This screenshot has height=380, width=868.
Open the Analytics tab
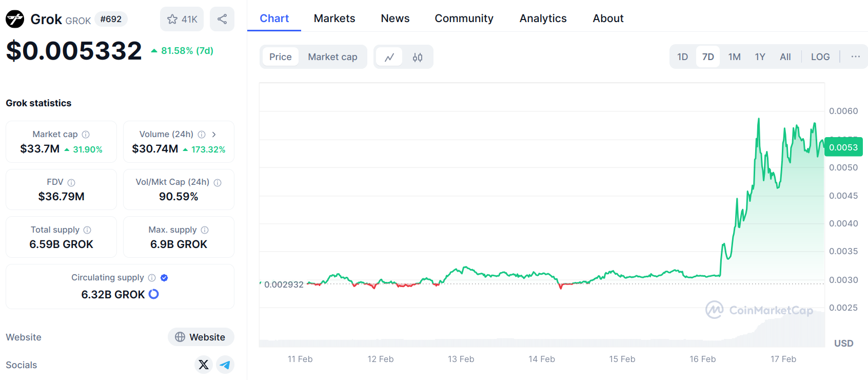coord(543,18)
